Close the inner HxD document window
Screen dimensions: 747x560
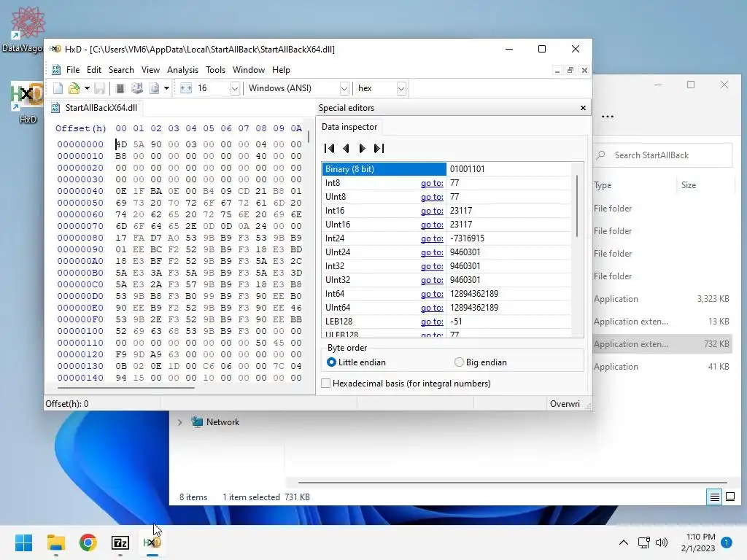tap(584, 71)
